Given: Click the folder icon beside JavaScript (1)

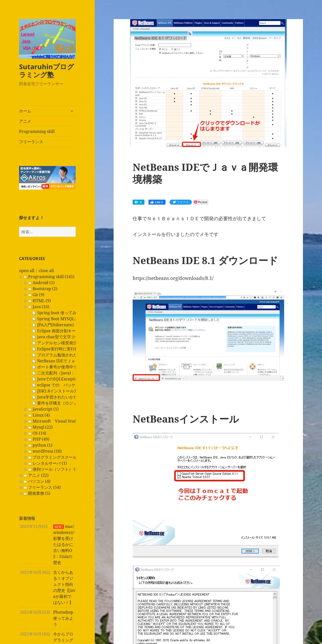Looking at the screenshot, I should (30, 409).
